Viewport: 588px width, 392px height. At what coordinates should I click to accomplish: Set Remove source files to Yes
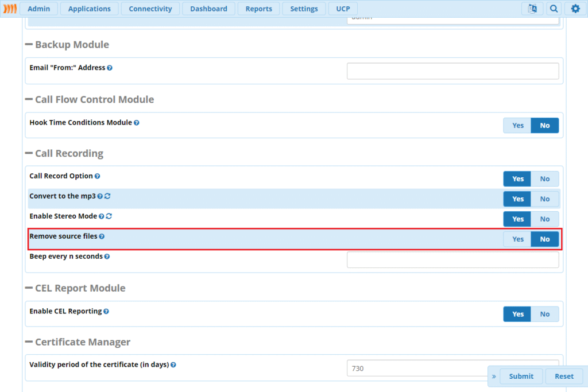(x=517, y=239)
